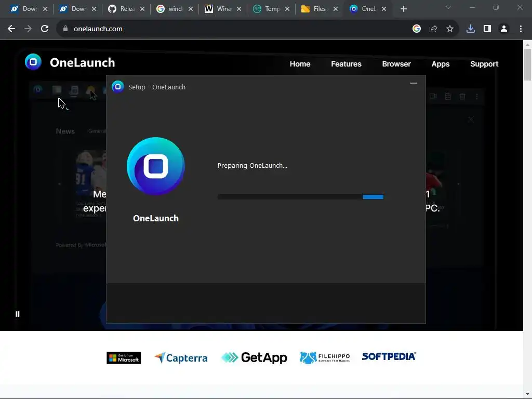The height and width of the screenshot is (399, 532).
Task: Click the installer progress bar
Action: (x=301, y=197)
